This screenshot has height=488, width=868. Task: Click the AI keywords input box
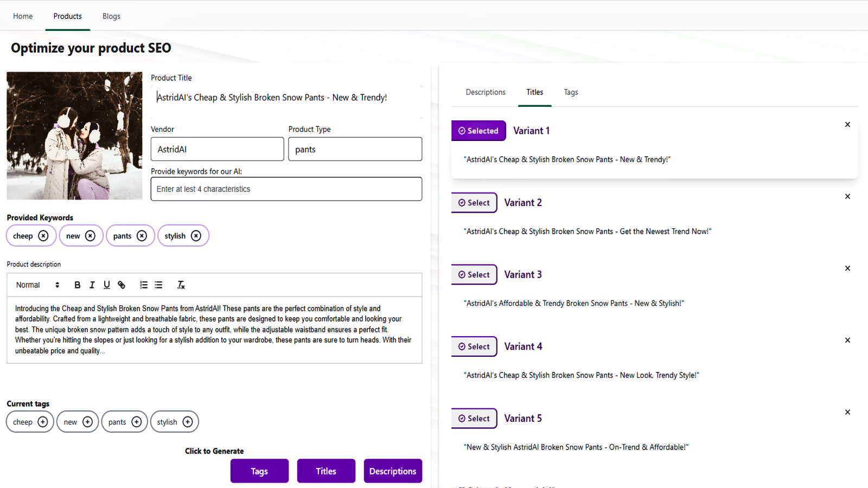tap(286, 189)
